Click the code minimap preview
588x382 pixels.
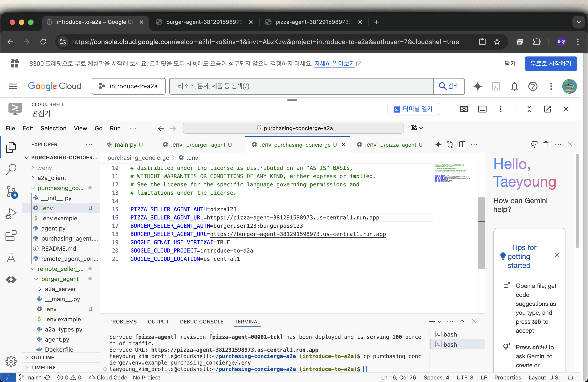click(452, 172)
